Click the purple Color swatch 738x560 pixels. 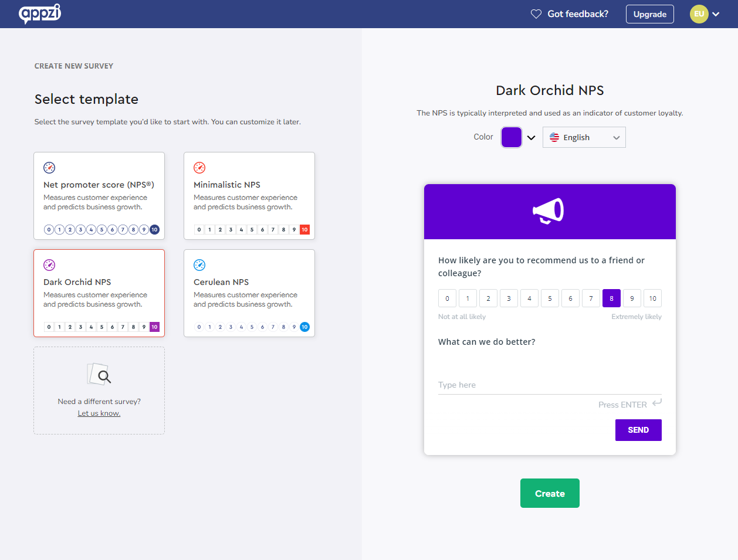click(x=512, y=137)
